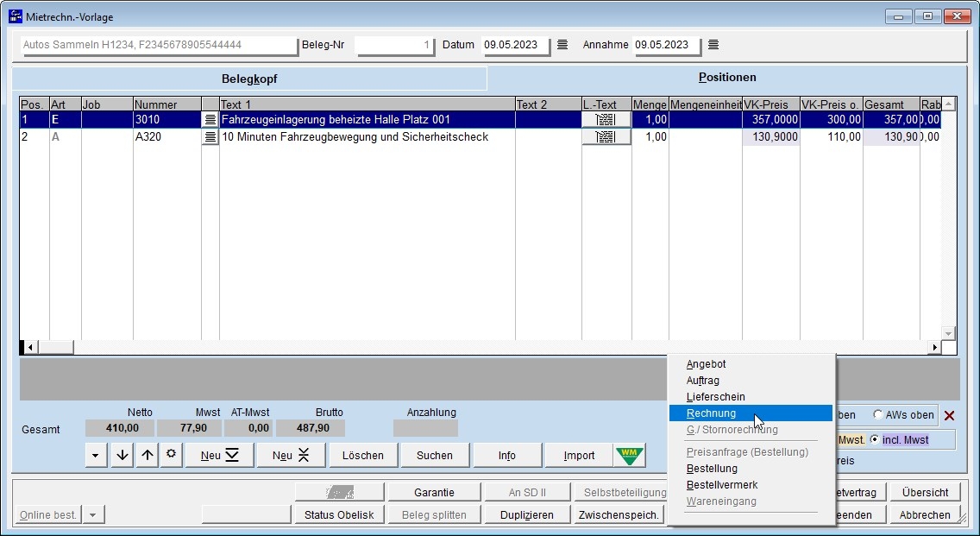Click Preisanfrage (Bestellung) menu entry

(747, 452)
